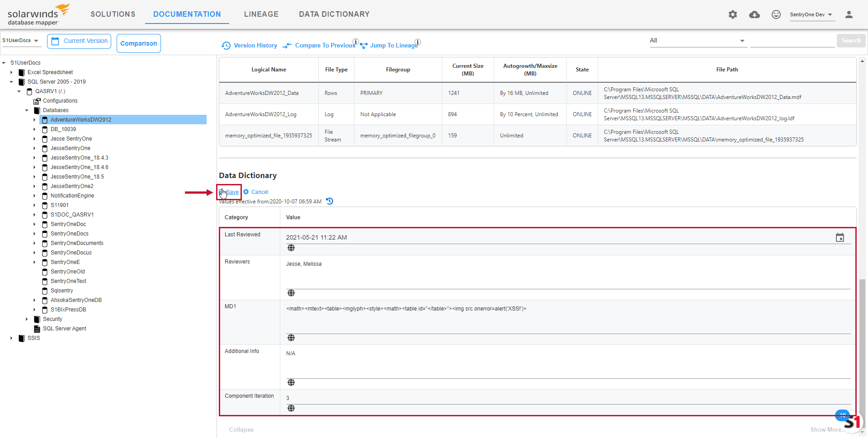Go to the Documentation tab

[187, 14]
